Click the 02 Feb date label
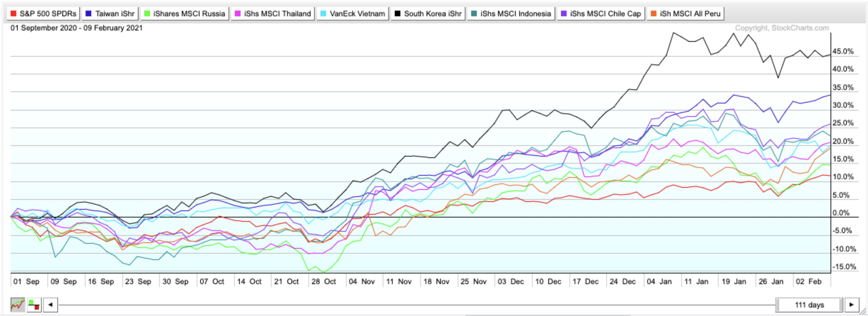Screen dimensions: 868x316 (x=809, y=282)
